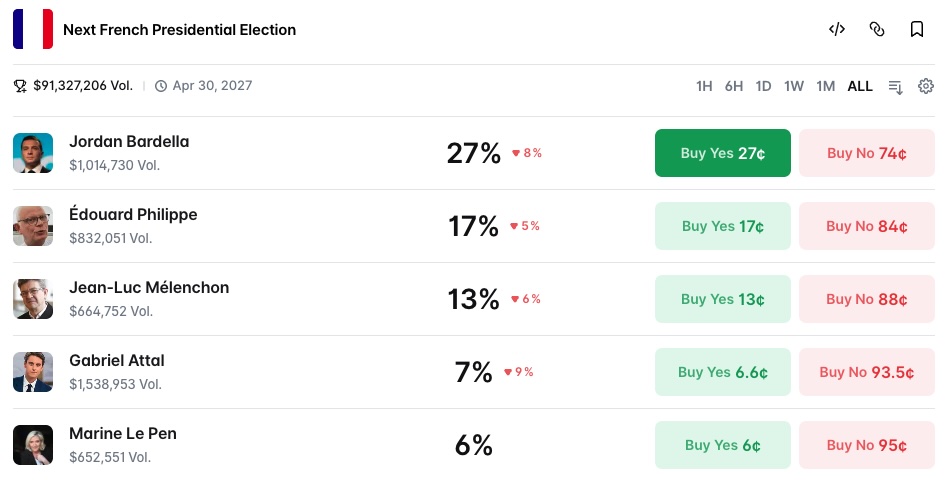Open the Gabriel Attal market row
This screenshot has width=951, height=480.
[x=474, y=372]
